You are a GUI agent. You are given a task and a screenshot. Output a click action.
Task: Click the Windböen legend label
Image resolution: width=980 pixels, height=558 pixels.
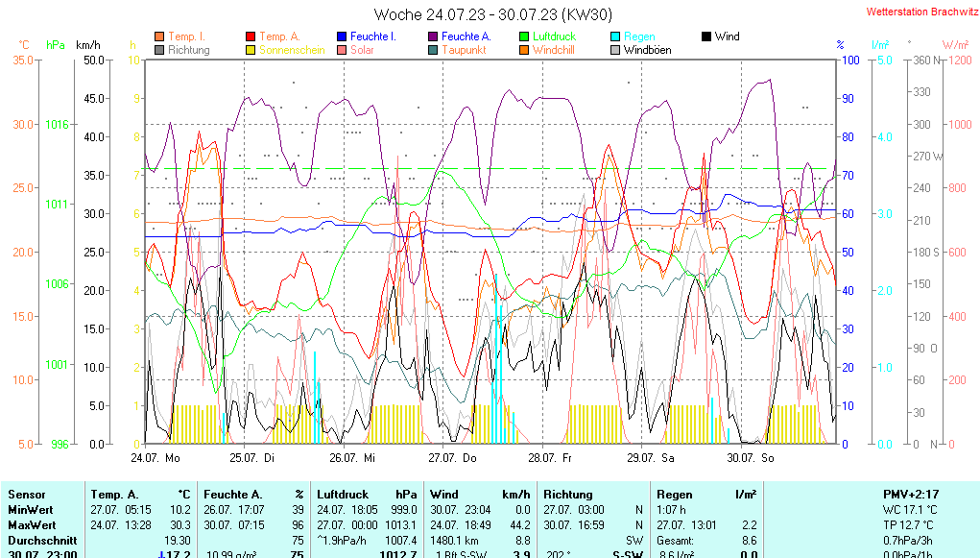click(x=647, y=50)
